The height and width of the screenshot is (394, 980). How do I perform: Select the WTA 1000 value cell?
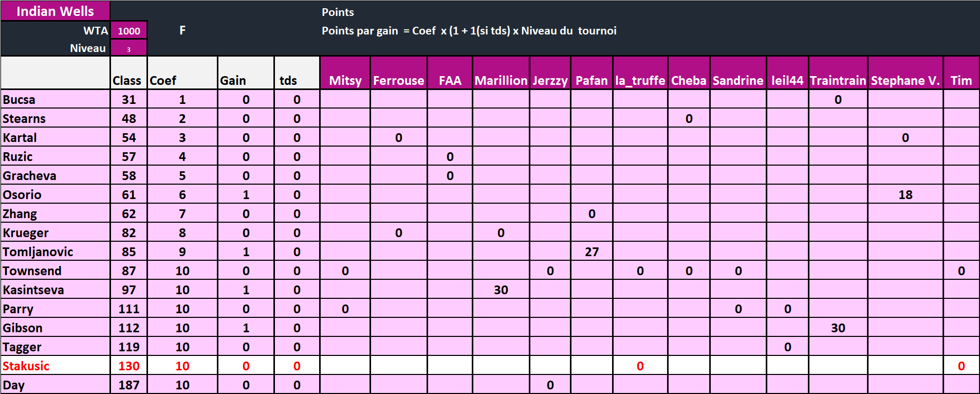(128, 30)
